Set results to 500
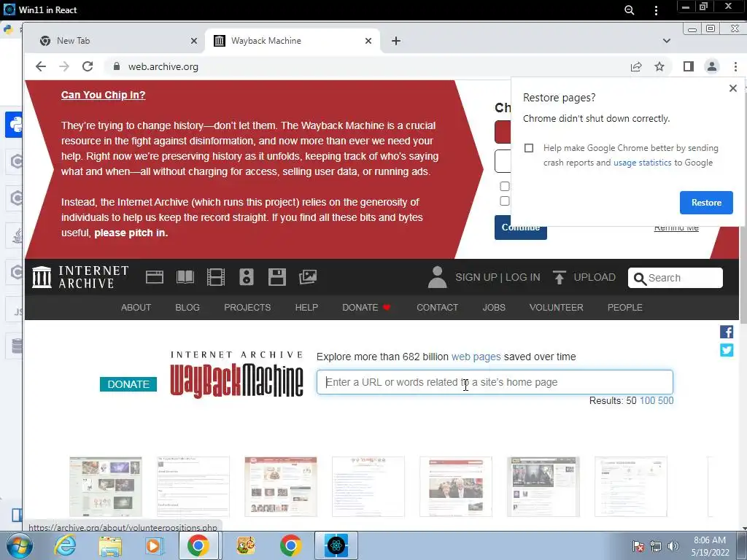747x560 pixels. pos(665,400)
